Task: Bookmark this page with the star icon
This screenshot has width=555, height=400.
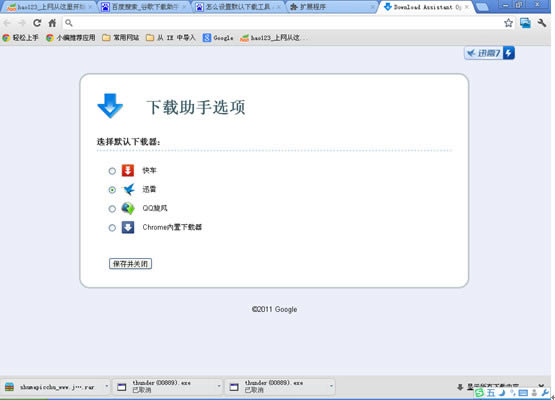Action: point(508,23)
